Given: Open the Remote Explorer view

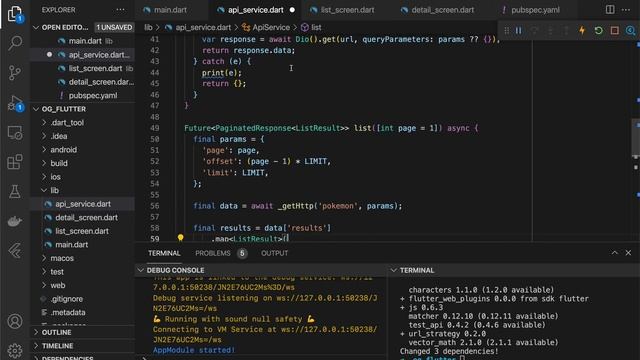Looking at the screenshot, I should point(15,133).
